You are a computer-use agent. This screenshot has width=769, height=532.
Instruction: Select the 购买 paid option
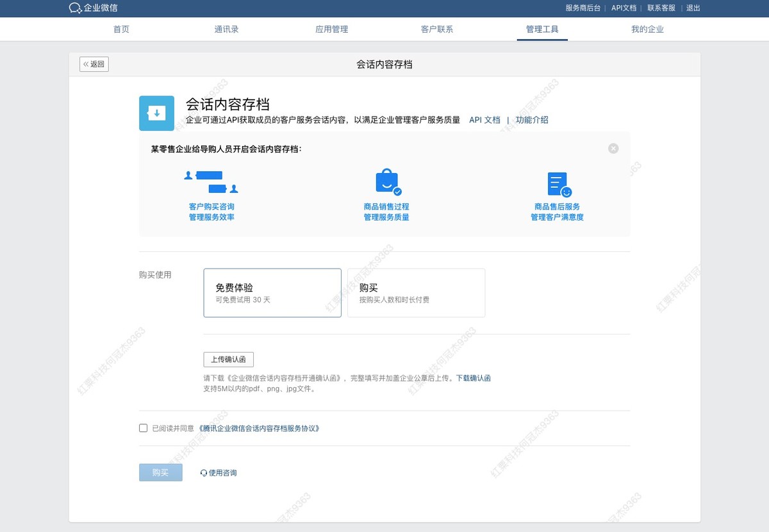[x=416, y=292]
